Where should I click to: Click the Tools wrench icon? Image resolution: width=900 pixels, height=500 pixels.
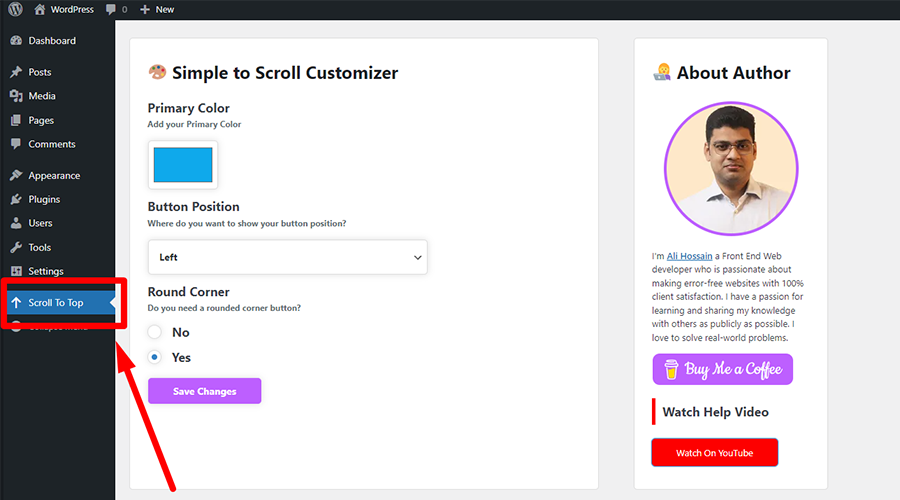coord(16,247)
